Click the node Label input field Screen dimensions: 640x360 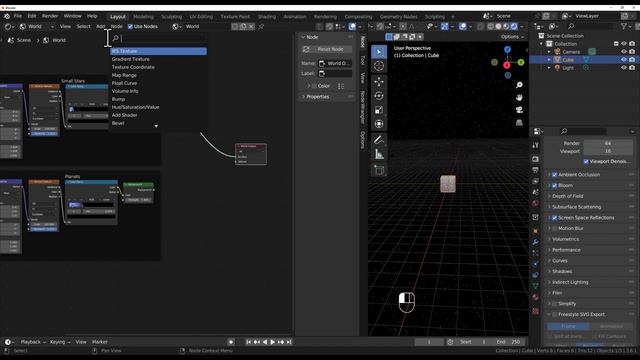coord(335,73)
